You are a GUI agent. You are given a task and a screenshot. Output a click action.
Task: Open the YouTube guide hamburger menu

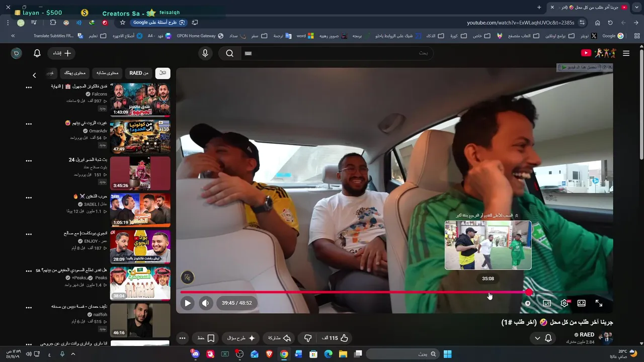(626, 53)
